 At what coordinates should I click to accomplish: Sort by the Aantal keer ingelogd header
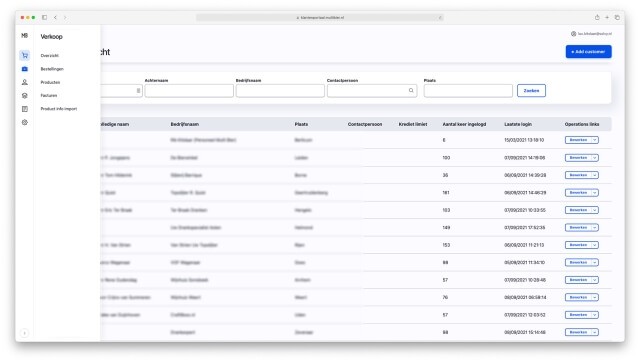click(464, 124)
